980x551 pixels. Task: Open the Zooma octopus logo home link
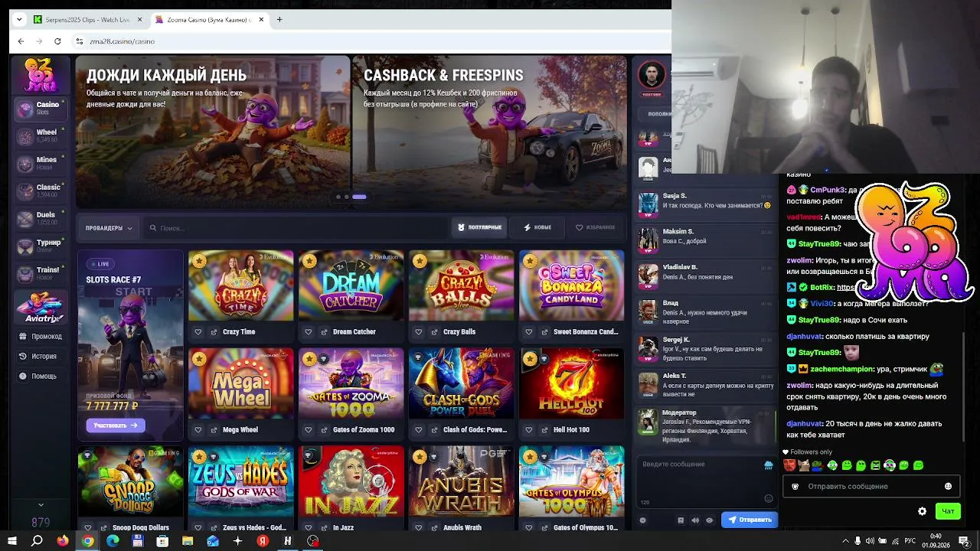pos(40,75)
